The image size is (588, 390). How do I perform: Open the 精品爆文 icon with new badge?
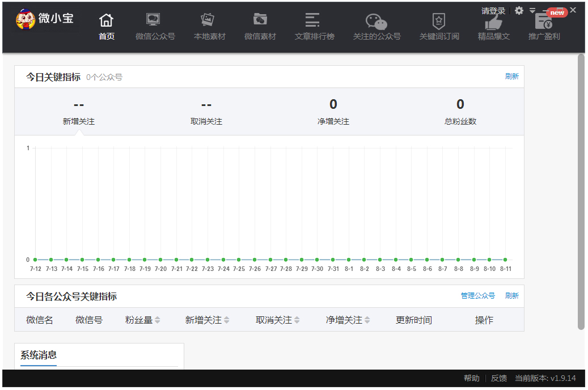point(493,23)
